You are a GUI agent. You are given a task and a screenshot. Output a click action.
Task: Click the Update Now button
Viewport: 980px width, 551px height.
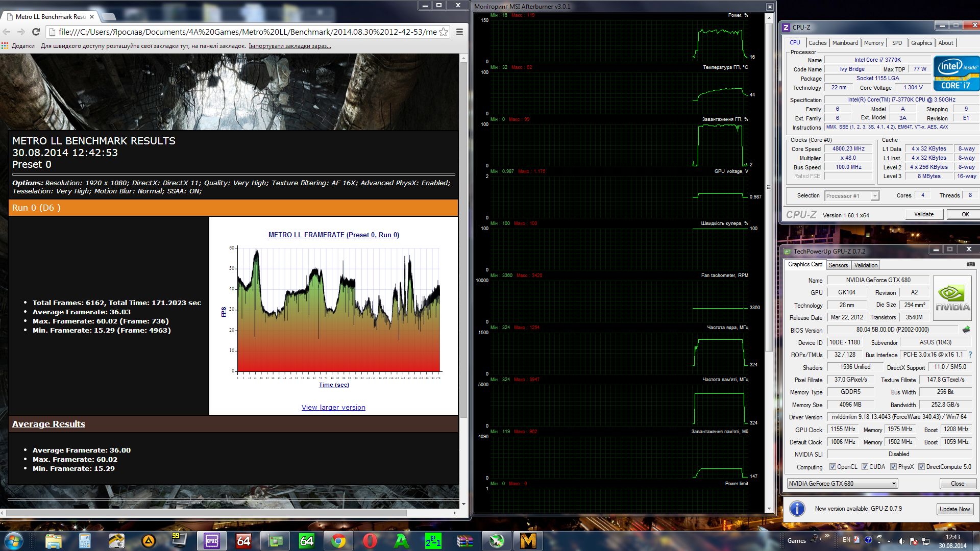[x=954, y=509]
